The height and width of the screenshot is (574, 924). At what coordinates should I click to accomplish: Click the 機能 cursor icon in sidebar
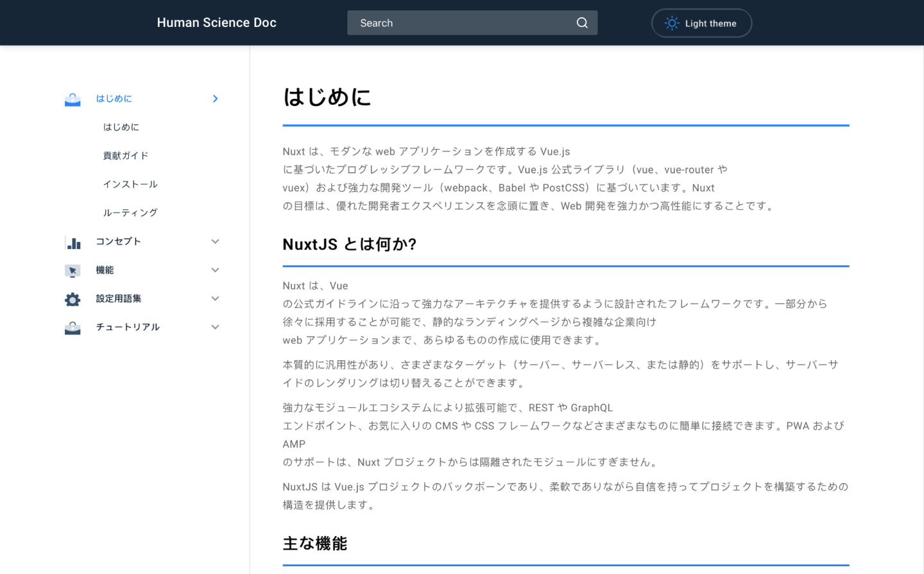click(73, 270)
